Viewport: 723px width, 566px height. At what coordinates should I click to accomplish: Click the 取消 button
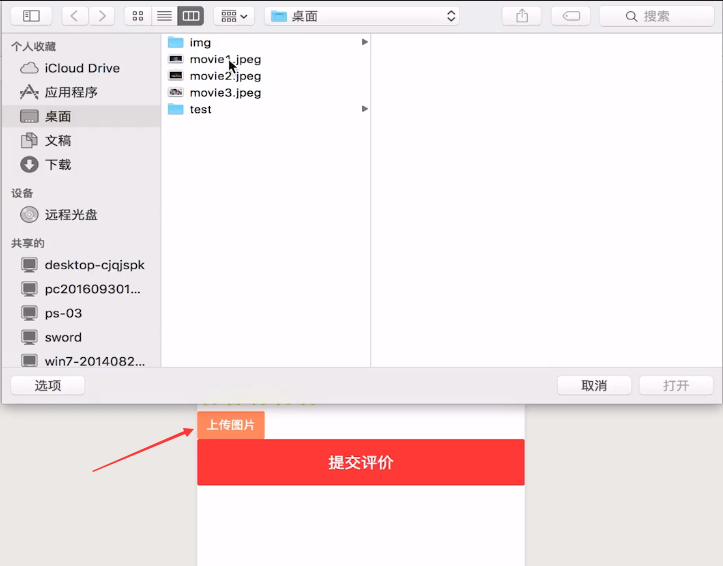[x=594, y=385]
